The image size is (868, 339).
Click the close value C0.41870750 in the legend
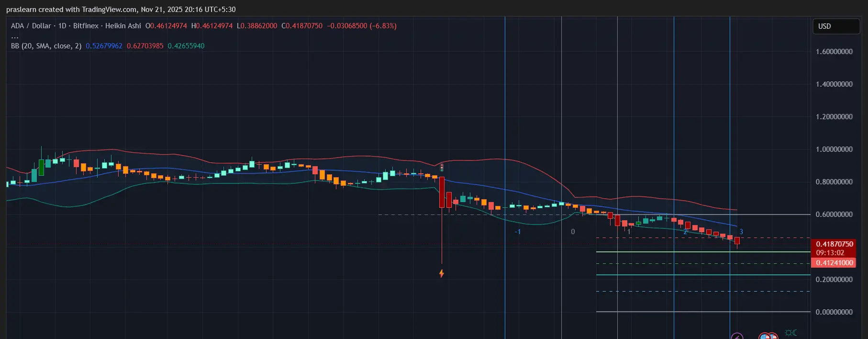[302, 26]
